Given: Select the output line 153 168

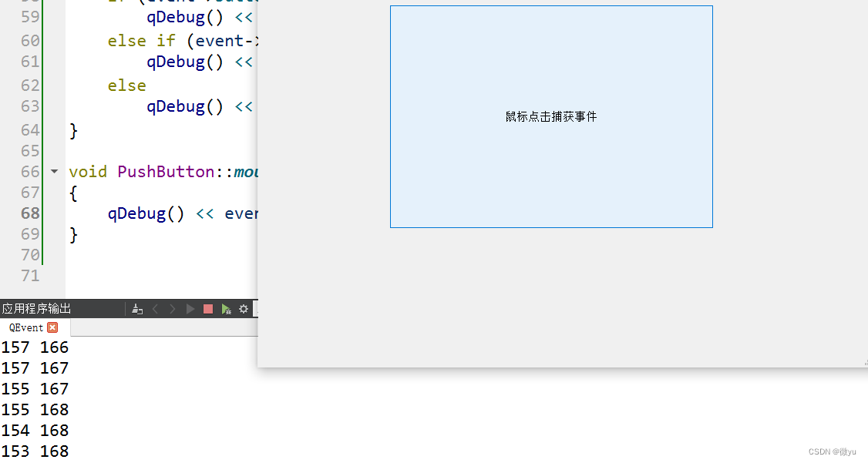Looking at the screenshot, I should pos(34,451).
